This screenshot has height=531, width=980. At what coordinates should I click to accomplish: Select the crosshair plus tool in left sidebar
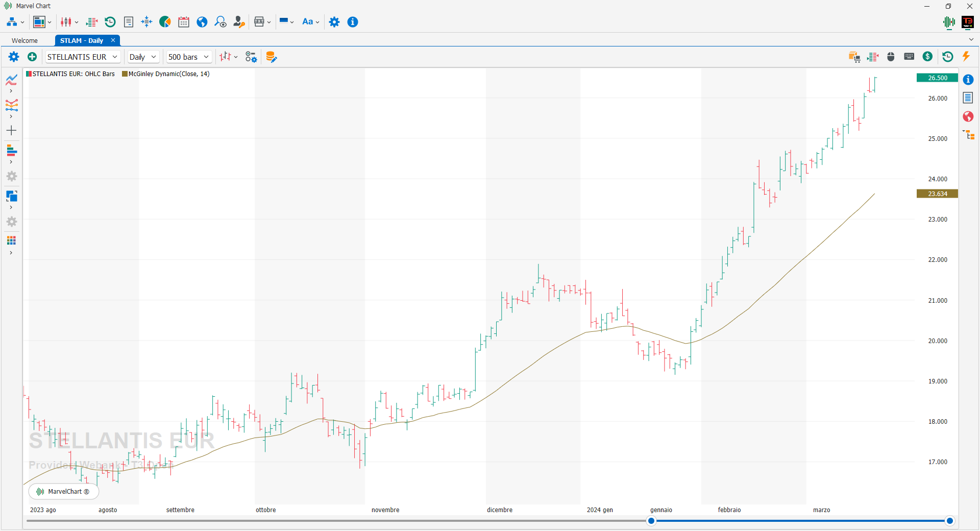coord(11,131)
